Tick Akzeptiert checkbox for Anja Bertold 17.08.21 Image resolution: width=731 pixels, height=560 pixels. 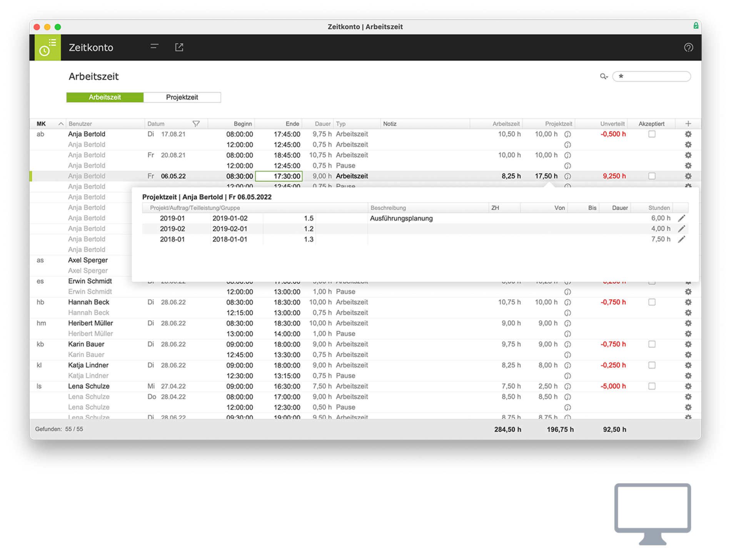(x=652, y=134)
